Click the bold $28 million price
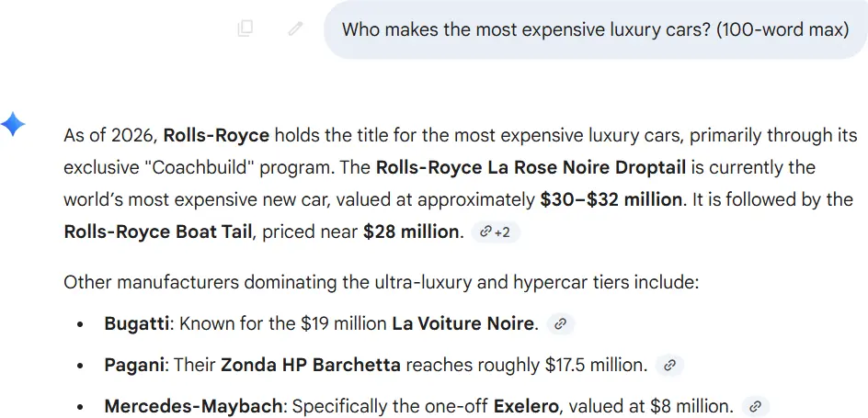 click(411, 232)
